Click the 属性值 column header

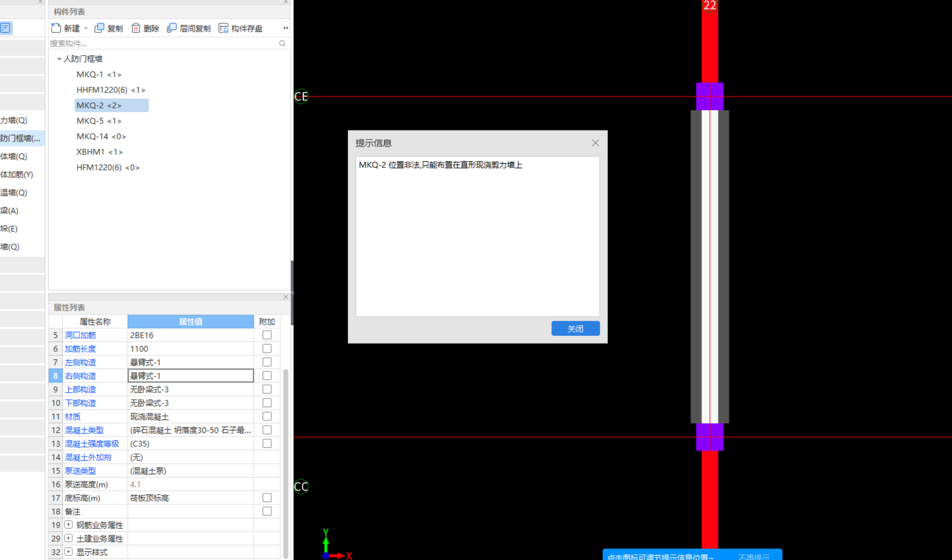click(x=191, y=321)
